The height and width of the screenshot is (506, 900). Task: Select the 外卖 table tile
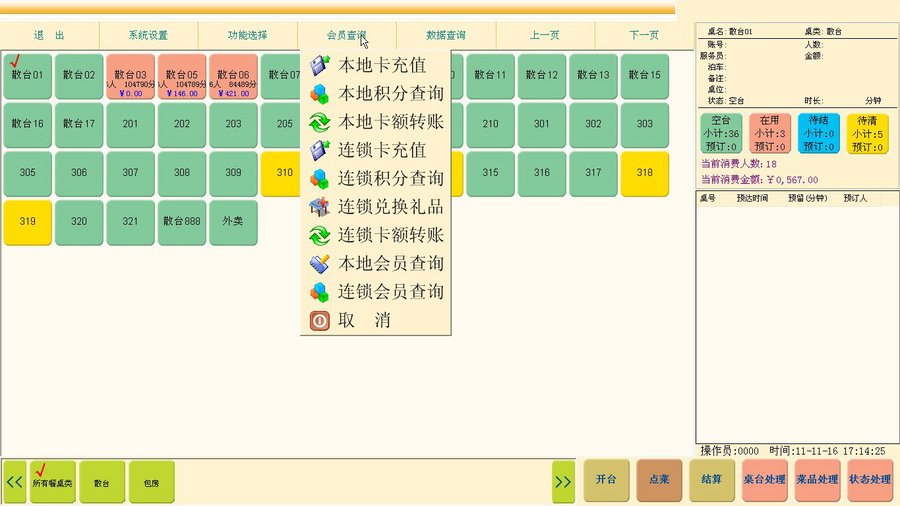[233, 222]
